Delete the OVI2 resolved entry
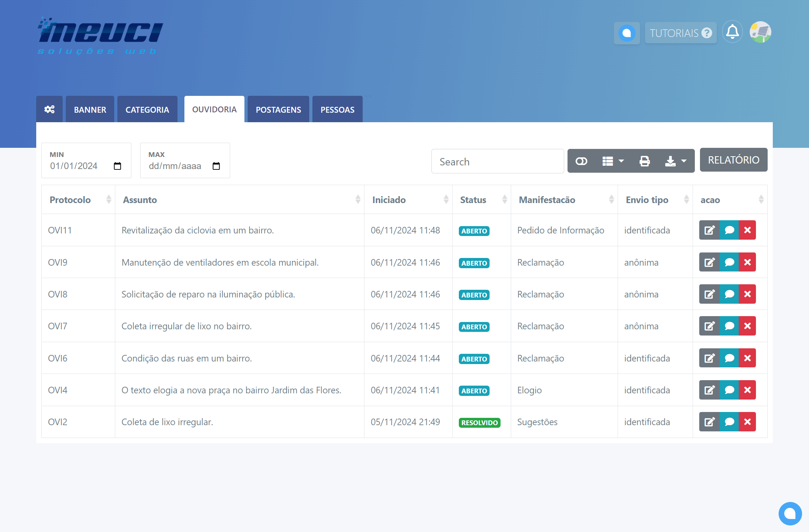809x532 pixels. point(747,422)
